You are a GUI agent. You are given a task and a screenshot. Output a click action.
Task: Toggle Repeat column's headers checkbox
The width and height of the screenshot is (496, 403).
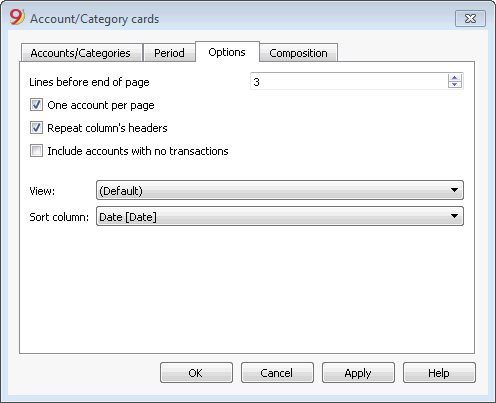36,128
